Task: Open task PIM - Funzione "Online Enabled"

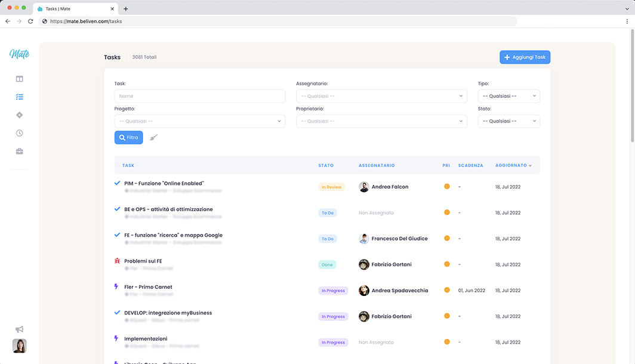Action: coord(164,183)
